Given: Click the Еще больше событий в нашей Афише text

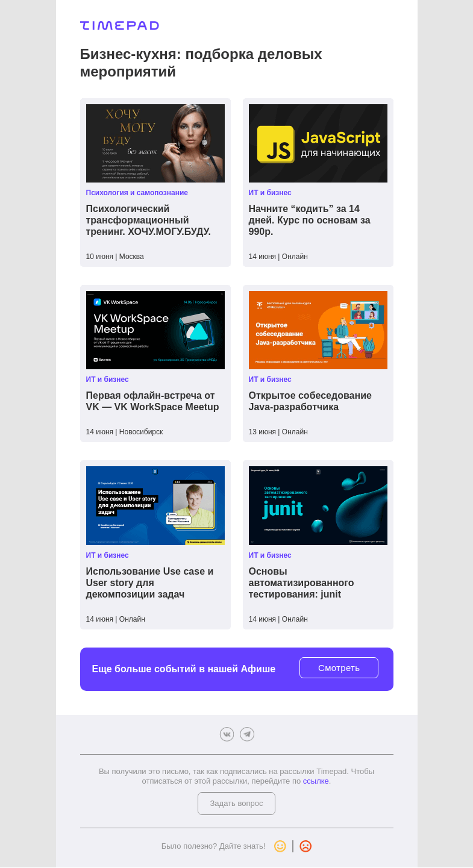Looking at the screenshot, I should [184, 669].
